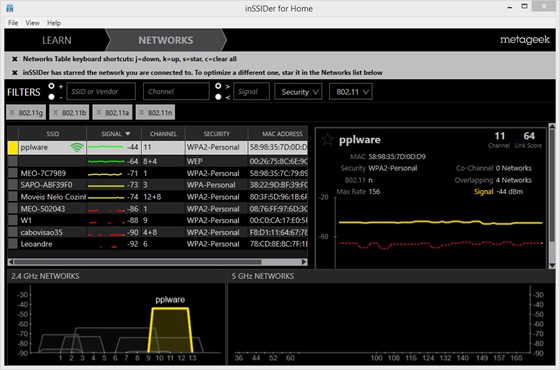560x370 pixels.
Task: Toggle star box for the WEP network row
Action: click(x=13, y=161)
